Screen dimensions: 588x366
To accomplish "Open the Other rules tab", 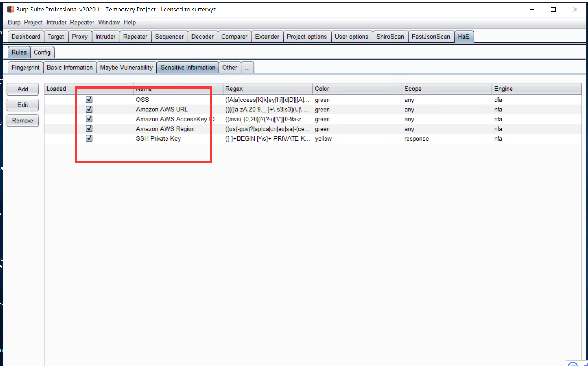I will coord(230,68).
